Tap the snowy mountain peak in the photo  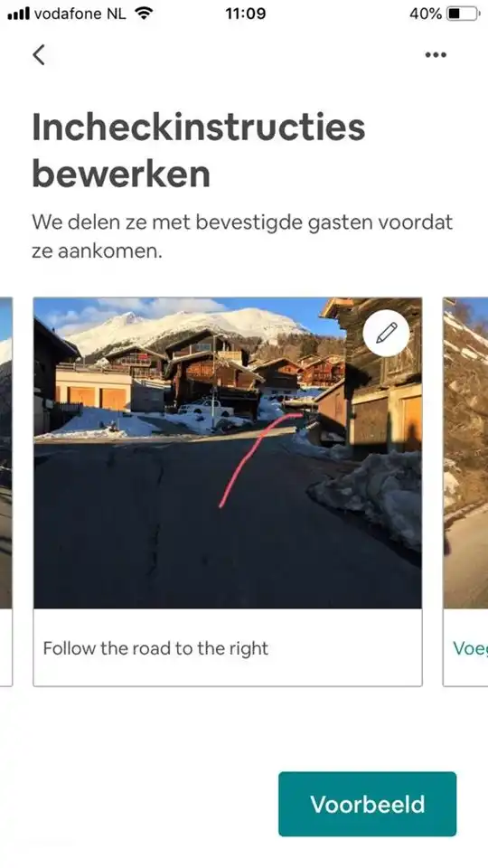tap(183, 326)
